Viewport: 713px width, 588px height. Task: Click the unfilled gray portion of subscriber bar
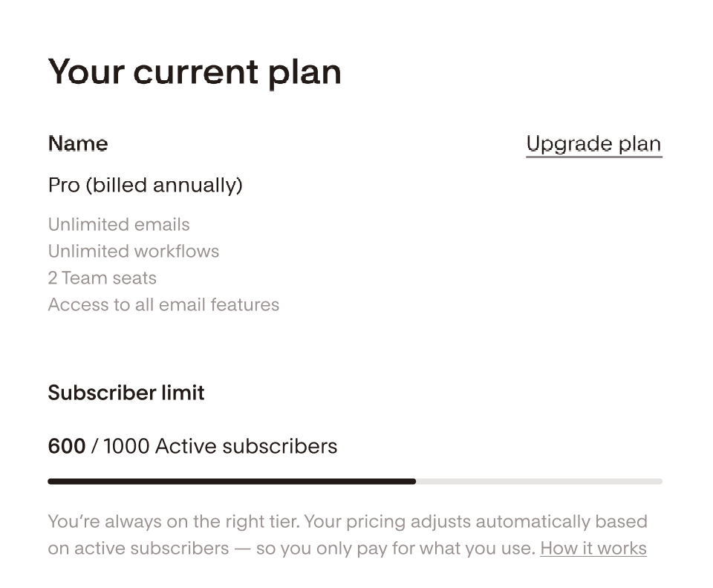(538, 481)
